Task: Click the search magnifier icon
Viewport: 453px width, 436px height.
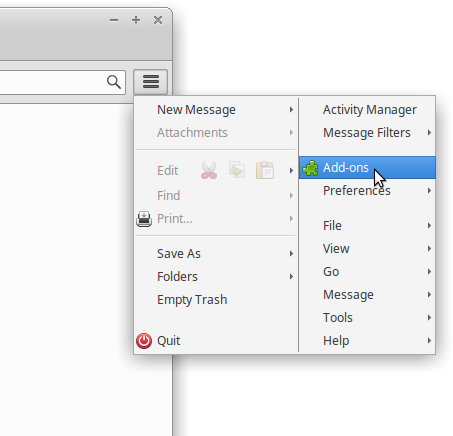Action: click(x=114, y=82)
